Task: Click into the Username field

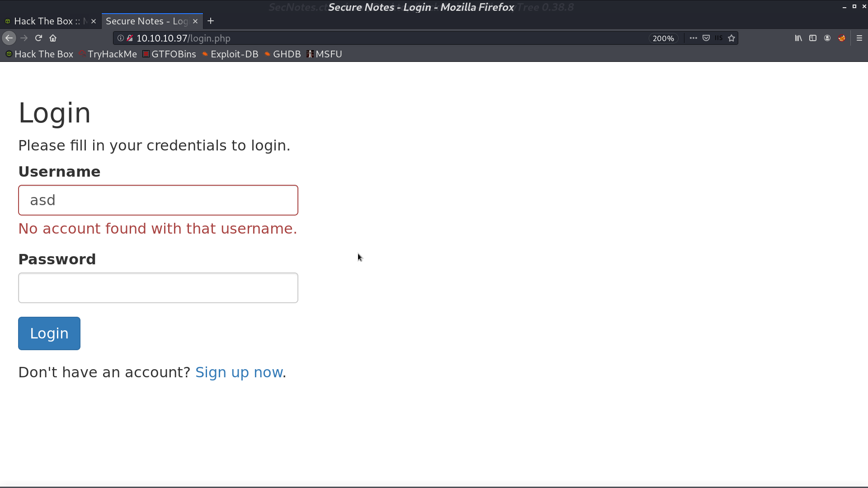Action: point(158,200)
